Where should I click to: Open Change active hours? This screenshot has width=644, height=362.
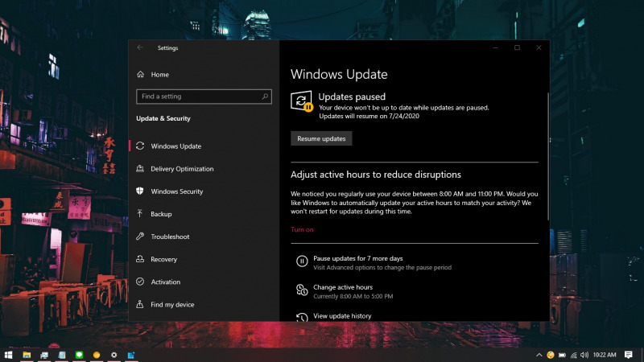click(x=343, y=287)
